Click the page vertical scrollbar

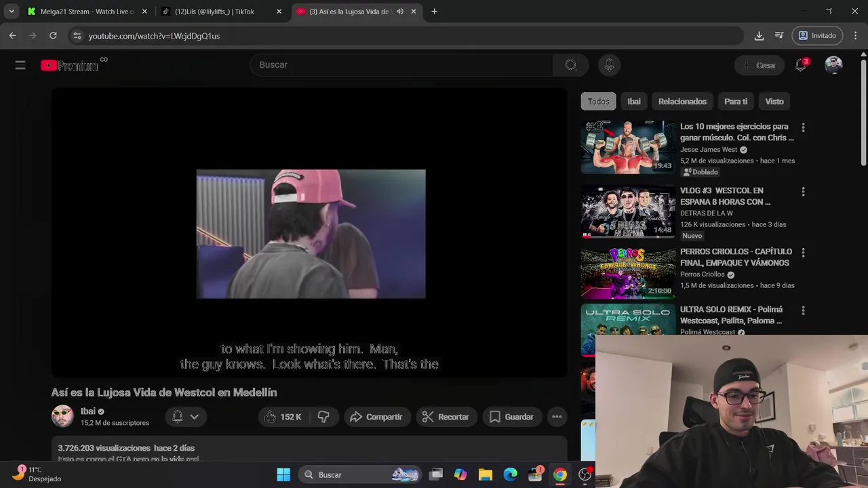pyautogui.click(x=863, y=112)
